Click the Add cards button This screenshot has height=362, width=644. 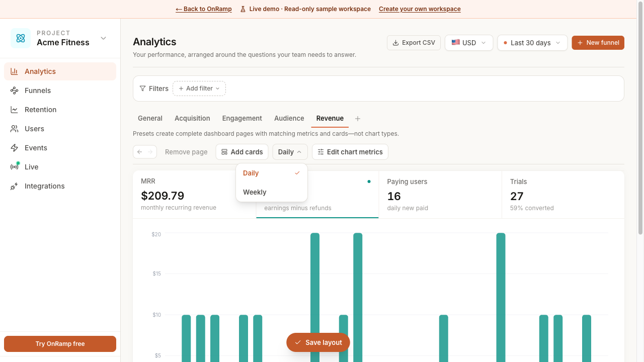[x=242, y=152]
